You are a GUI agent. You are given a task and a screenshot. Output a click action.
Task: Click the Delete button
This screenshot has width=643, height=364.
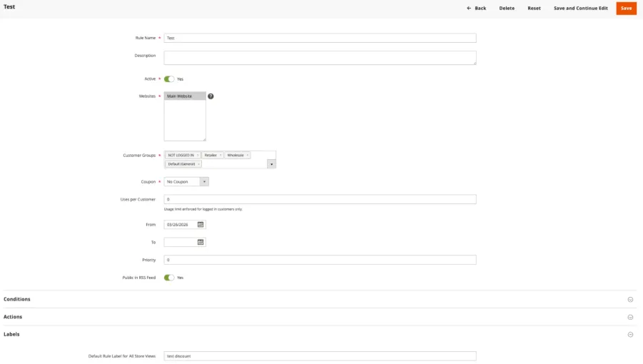click(x=507, y=8)
